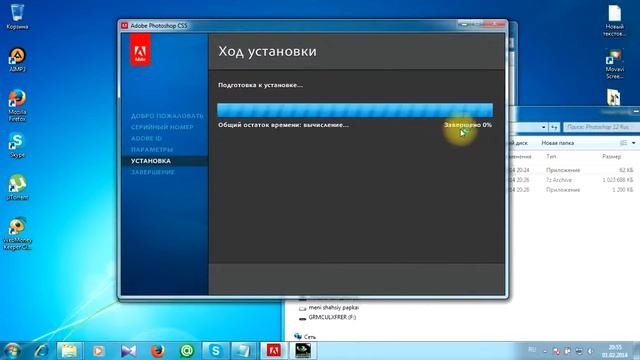The height and width of the screenshot is (360, 640).
Task: Click the black screen recorder taskbar icon
Action: click(303, 351)
